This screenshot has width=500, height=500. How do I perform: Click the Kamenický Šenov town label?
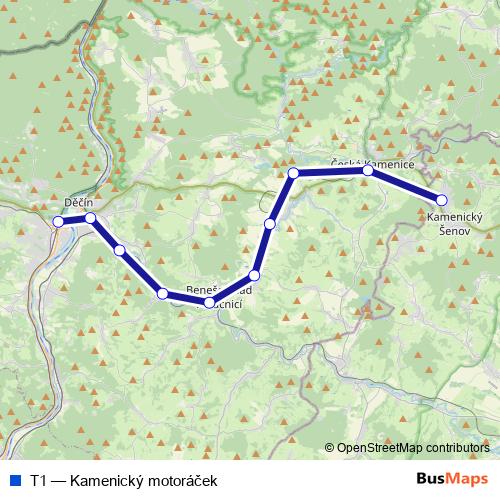tap(455, 224)
